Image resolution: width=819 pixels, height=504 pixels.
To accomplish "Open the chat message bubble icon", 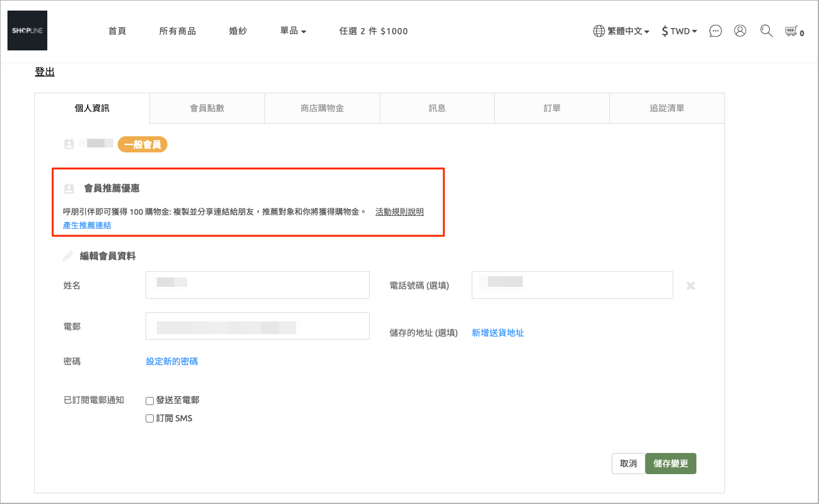I will tap(716, 31).
